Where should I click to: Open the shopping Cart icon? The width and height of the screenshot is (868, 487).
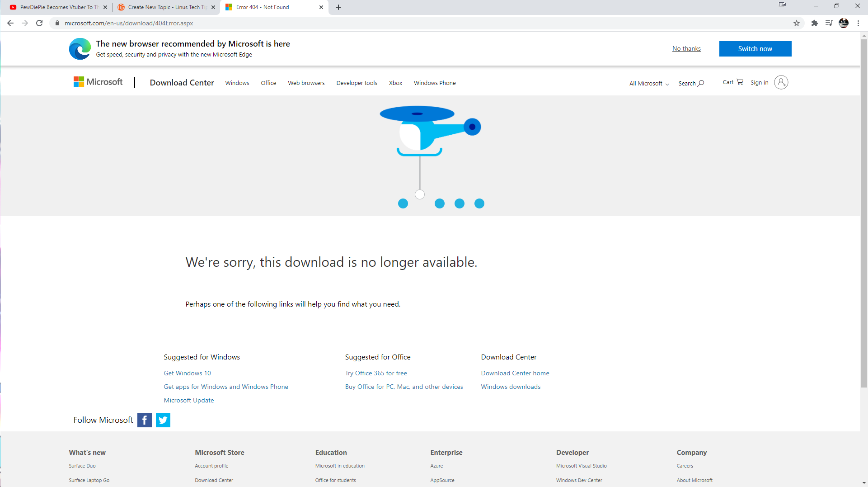pyautogui.click(x=740, y=82)
